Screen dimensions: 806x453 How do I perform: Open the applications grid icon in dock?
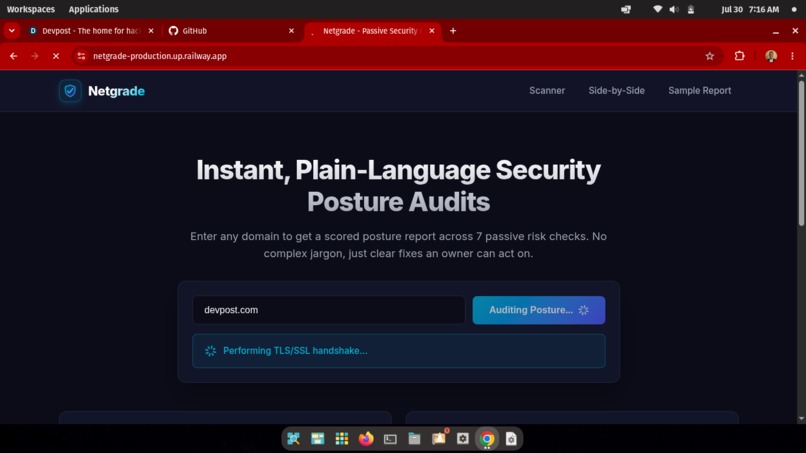point(342,439)
